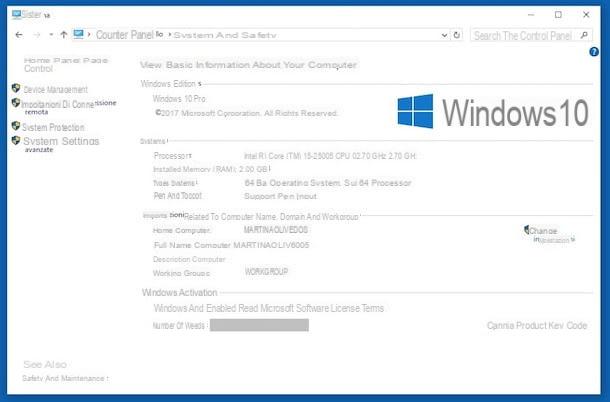
Task: Select the MARTINAOLIV6005 full computer name
Action: pos(271,245)
